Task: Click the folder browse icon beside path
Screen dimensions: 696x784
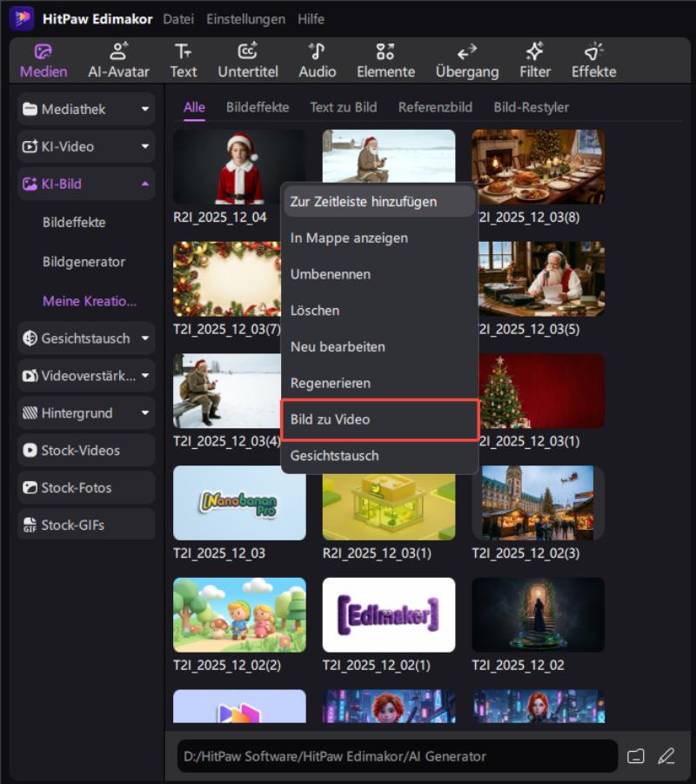Action: pos(636,755)
